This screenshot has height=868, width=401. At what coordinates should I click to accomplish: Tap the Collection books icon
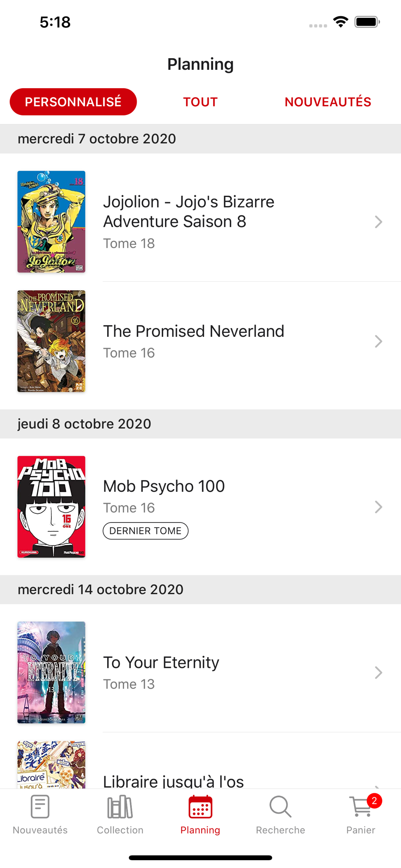pos(120,807)
